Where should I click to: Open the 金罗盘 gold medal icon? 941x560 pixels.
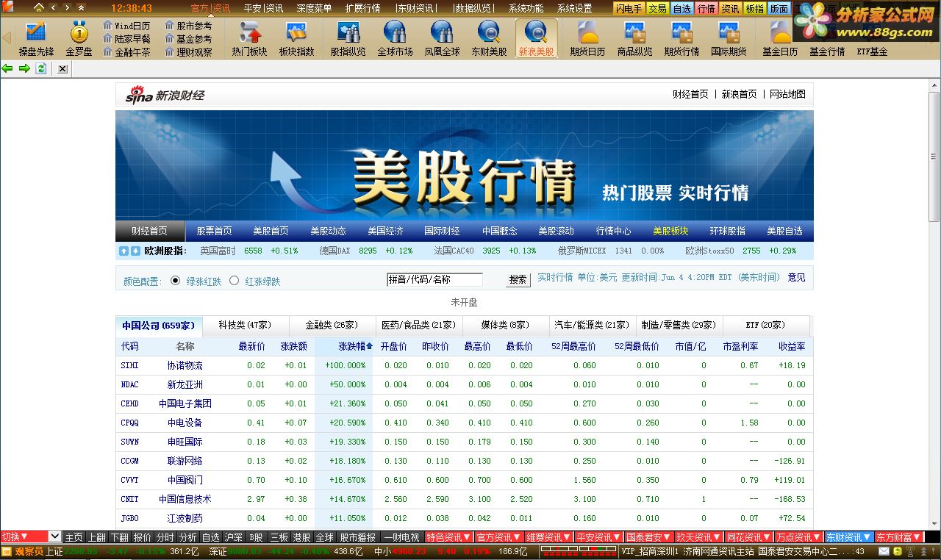(x=79, y=38)
